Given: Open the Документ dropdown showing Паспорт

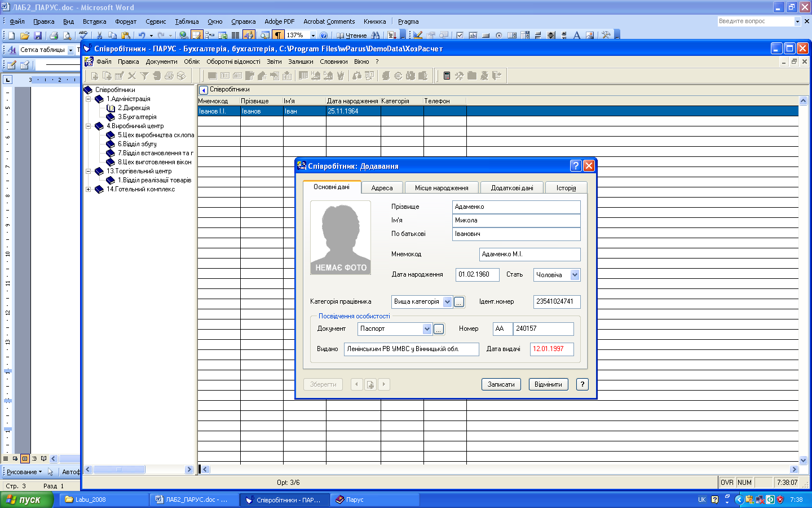Looking at the screenshot, I should click(x=427, y=329).
